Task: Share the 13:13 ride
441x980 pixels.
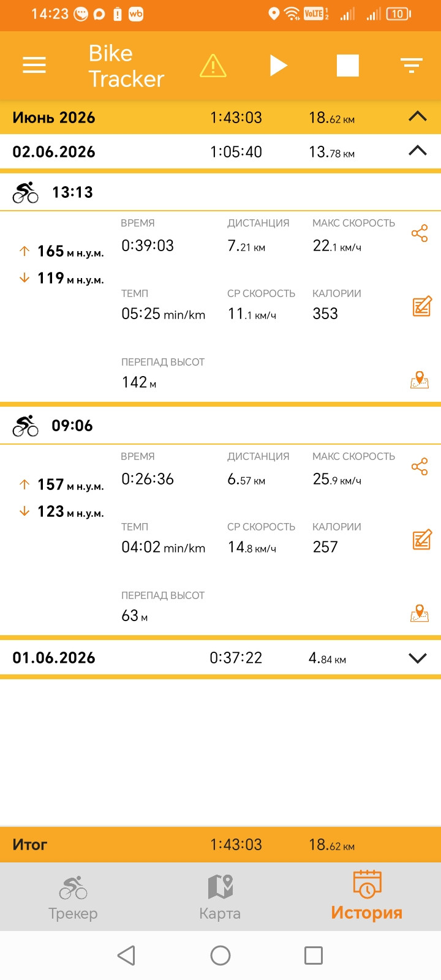Action: [420, 233]
